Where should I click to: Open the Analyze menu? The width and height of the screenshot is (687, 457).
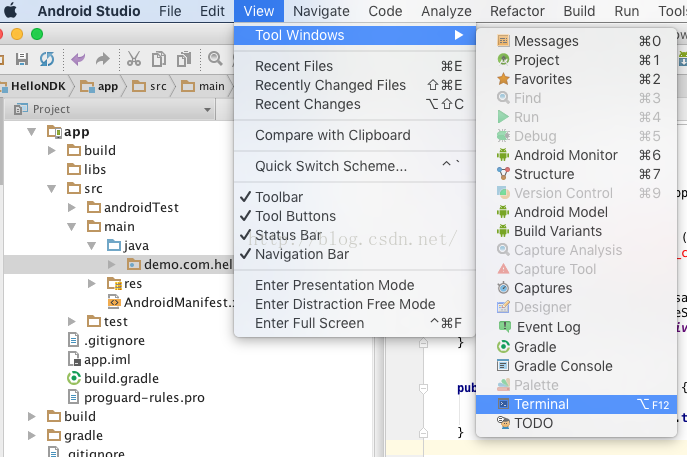coord(446,11)
